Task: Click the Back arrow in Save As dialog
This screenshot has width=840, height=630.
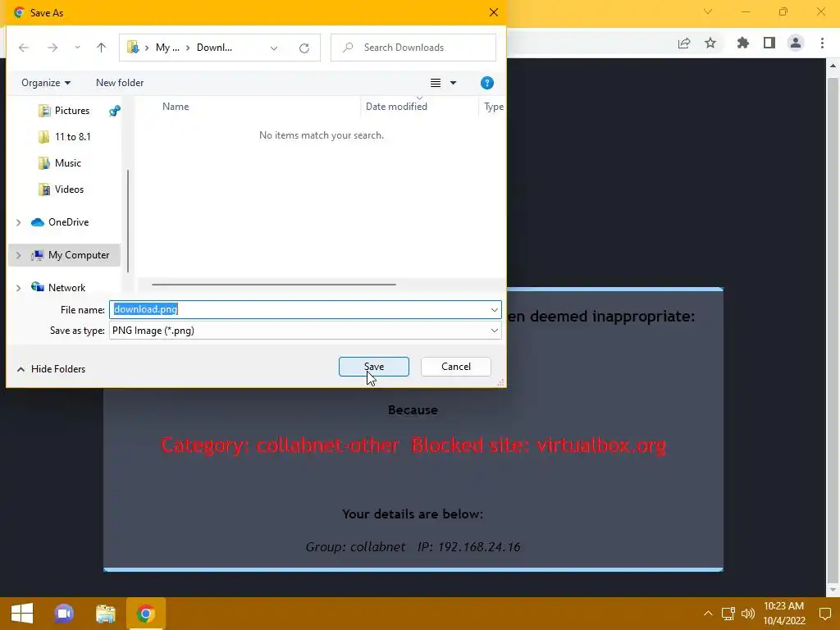Action: (x=24, y=48)
